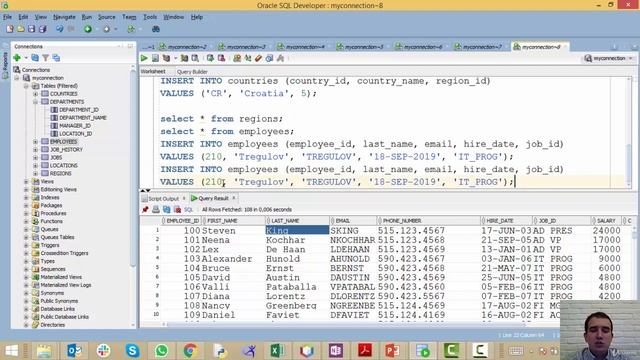Click the refresh icon in Query Result toolbar
The height and width of the screenshot is (360, 640).
coord(167,209)
